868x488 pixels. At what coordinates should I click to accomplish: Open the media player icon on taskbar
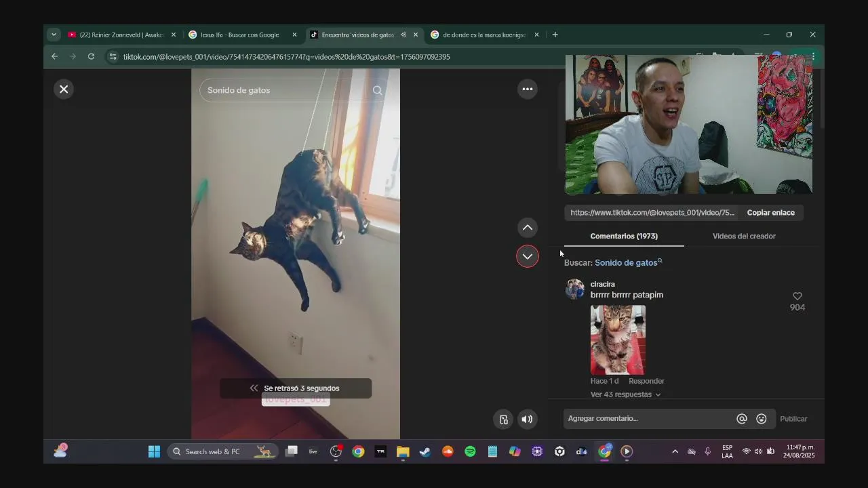(627, 451)
